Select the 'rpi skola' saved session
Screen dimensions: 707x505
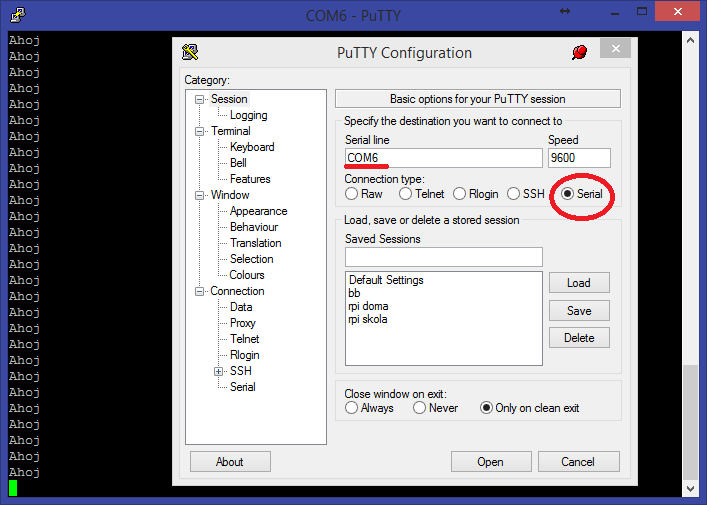(367, 319)
